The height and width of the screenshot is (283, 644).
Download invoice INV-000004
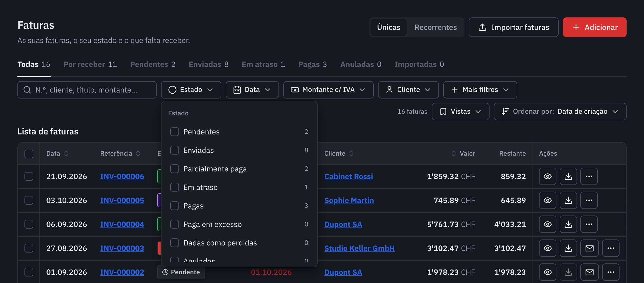click(568, 224)
